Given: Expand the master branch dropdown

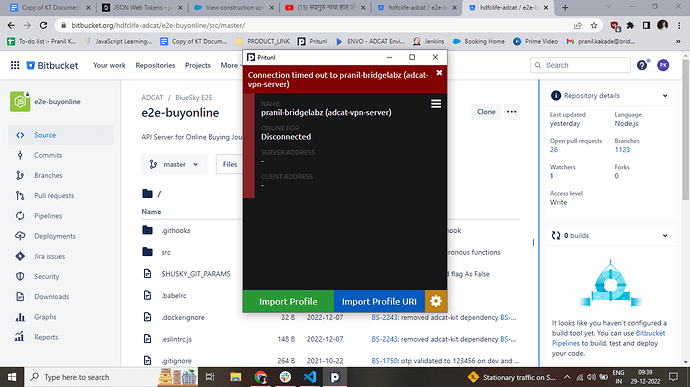Looking at the screenshot, I should [174, 164].
